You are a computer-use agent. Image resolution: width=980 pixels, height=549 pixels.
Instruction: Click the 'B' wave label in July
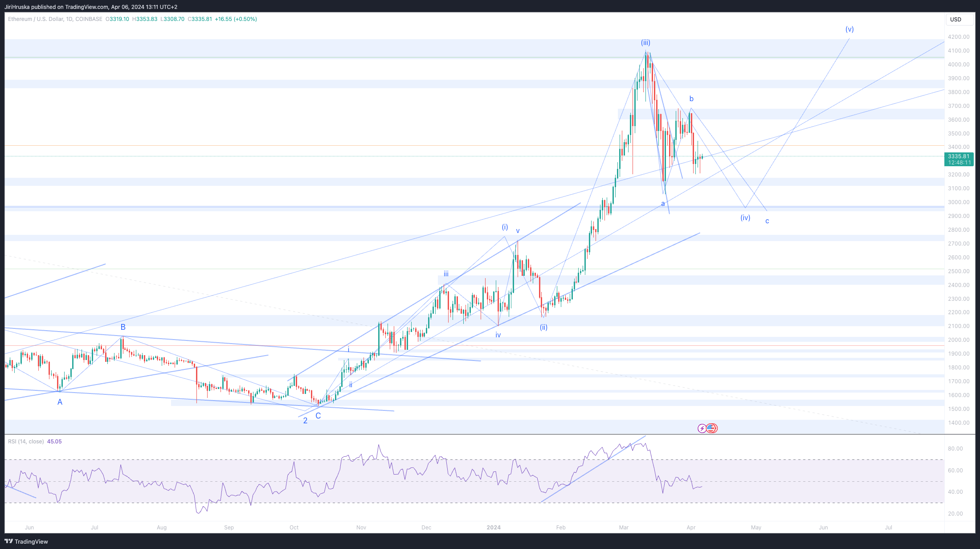pyautogui.click(x=123, y=327)
